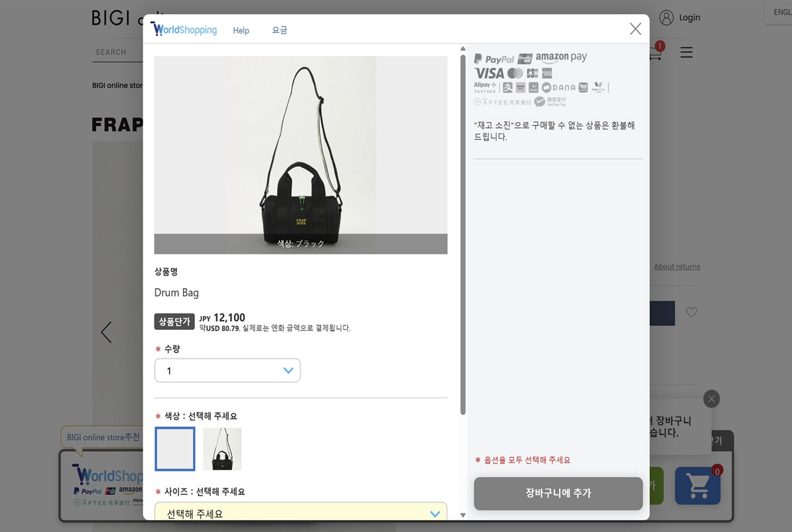This screenshot has height=532, width=792.
Task: Open the About returns link
Action: (x=677, y=267)
